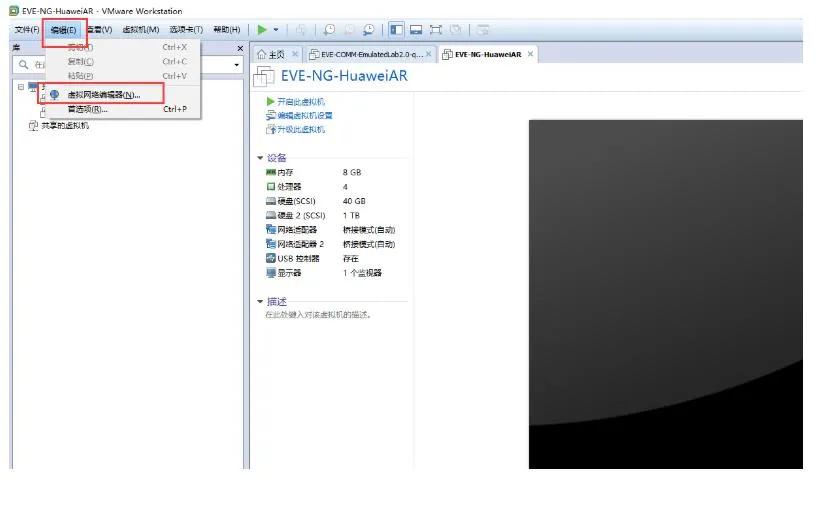Click the 1 TB disk size value

[351, 216]
